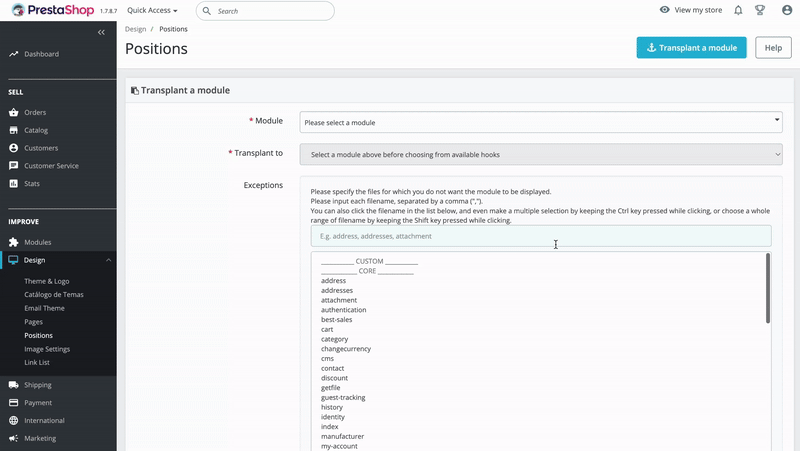Click the Shipping truck icon
Screen dimensions: 800x451
pos(13,385)
